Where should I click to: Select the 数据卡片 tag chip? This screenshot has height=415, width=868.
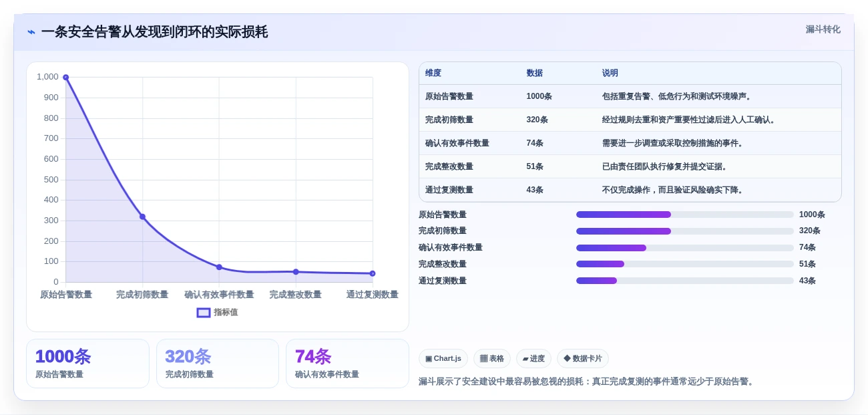583,358
